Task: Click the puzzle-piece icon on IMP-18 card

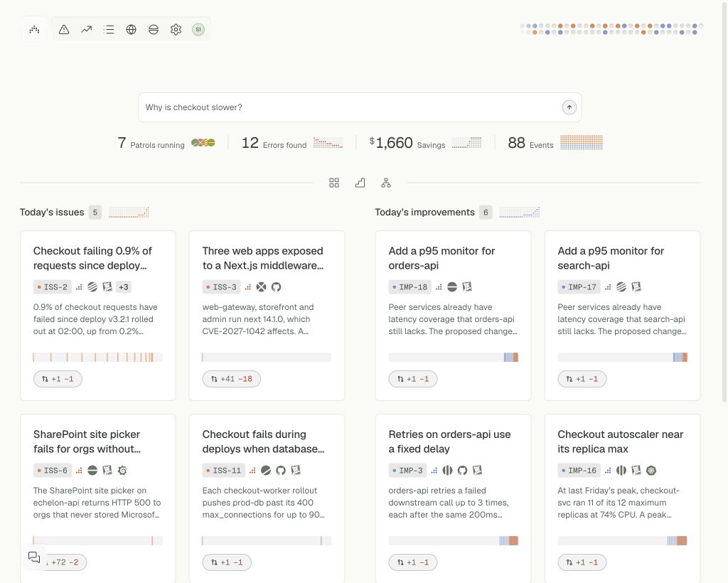Action: (x=467, y=287)
